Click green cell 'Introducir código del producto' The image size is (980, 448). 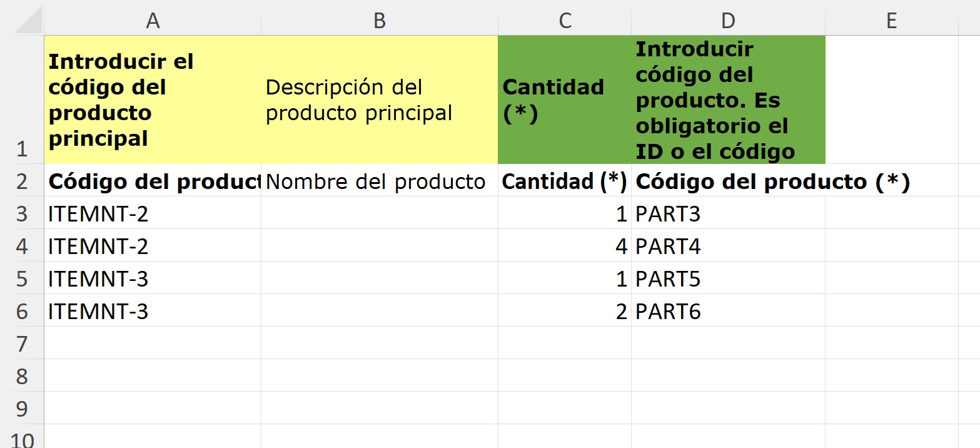pos(728,99)
